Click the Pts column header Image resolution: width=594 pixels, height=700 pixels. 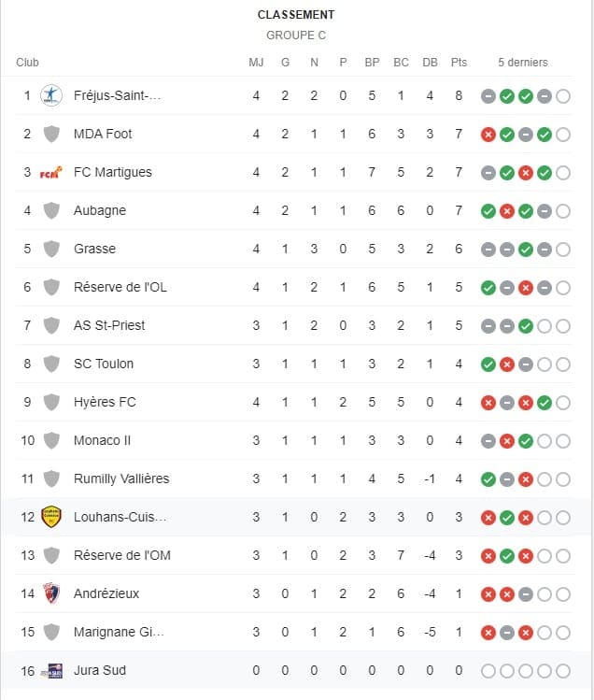click(x=459, y=62)
